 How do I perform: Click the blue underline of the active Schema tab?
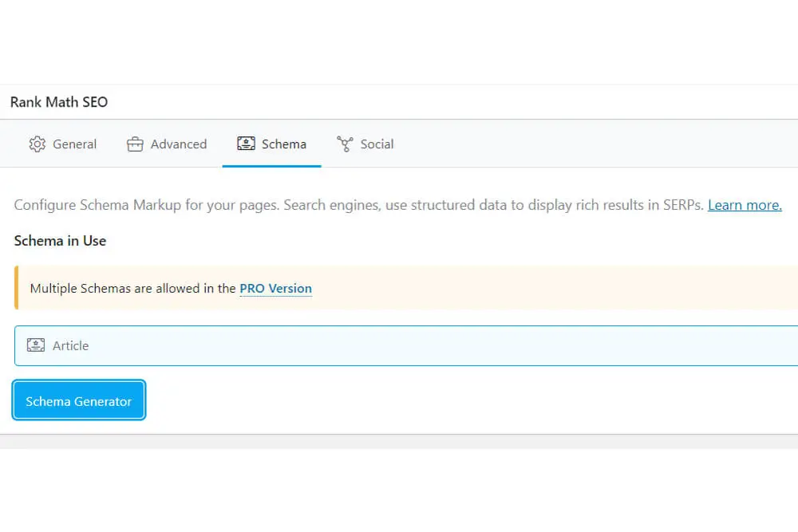(x=271, y=165)
